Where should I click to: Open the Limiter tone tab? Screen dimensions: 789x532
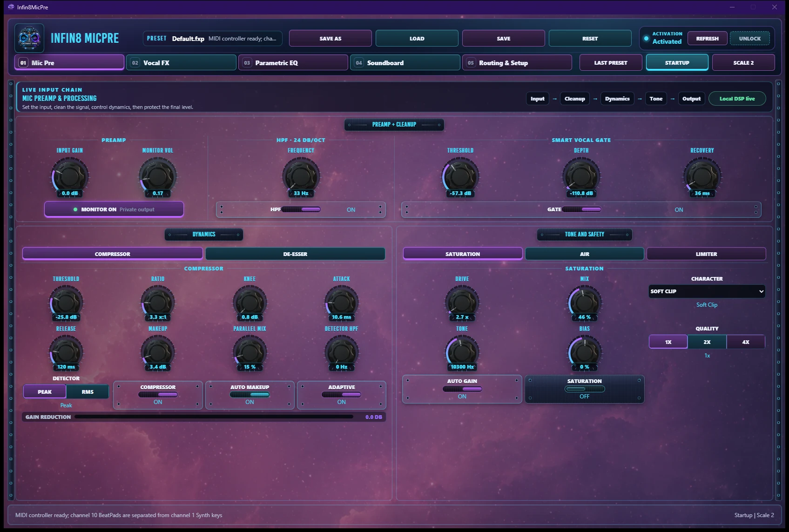coord(706,254)
